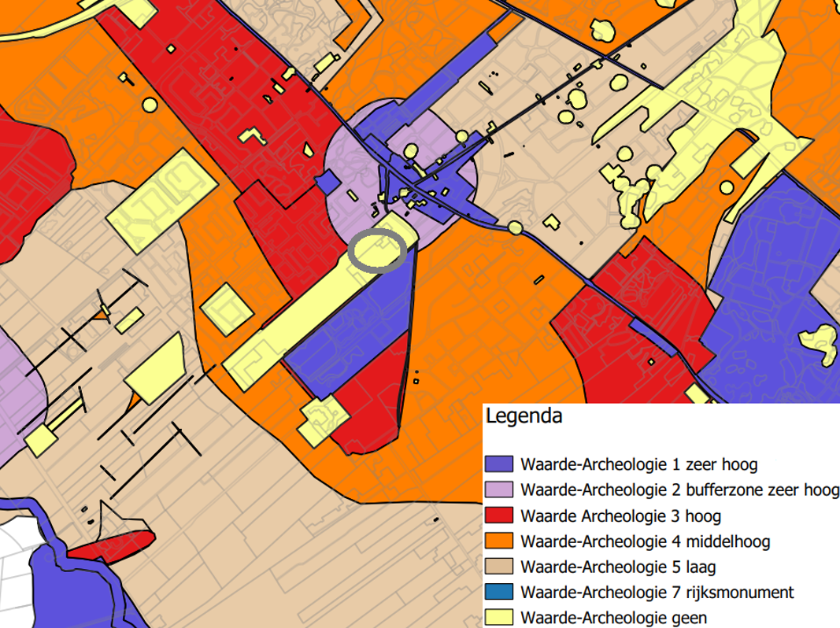Viewport: 840px width, 628px height.
Task: Click the 'Waarde Archeologie 3 hoog' label
Action: click(x=621, y=515)
